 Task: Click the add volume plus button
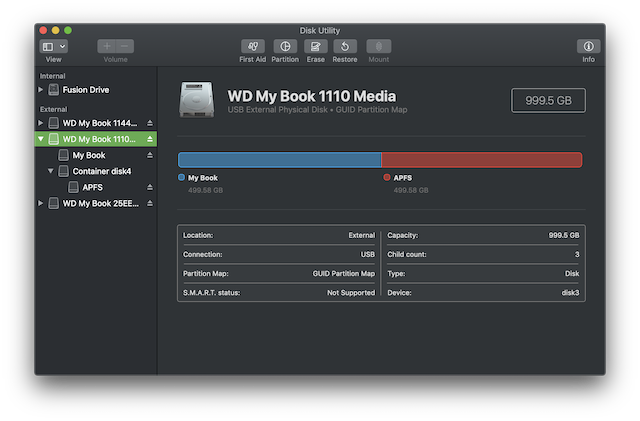click(107, 47)
